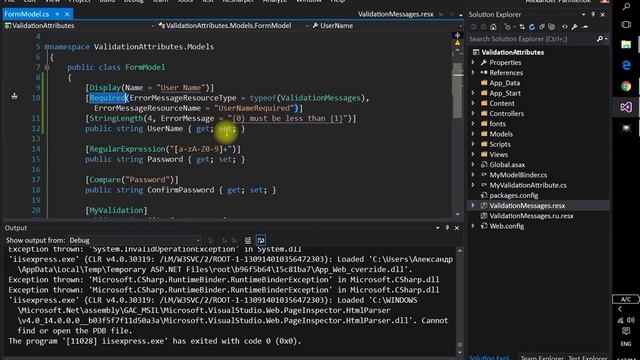The width and height of the screenshot is (640, 360).
Task: Click editor vertical scrollbar thumb
Action: (x=458, y=90)
